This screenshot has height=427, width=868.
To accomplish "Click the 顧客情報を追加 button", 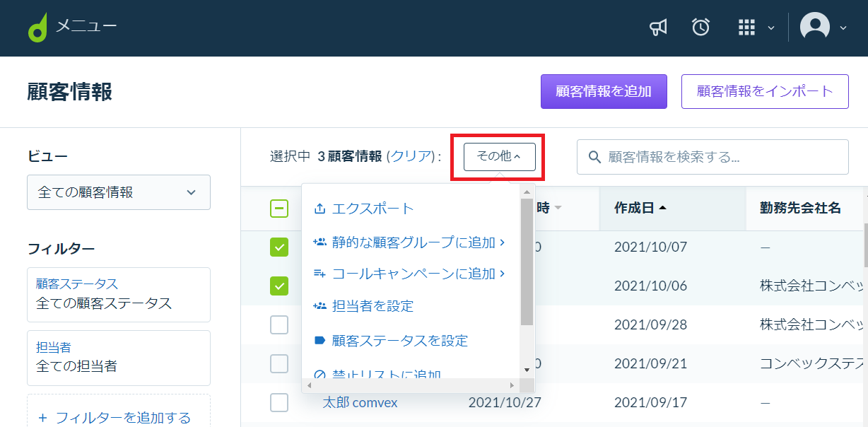I will click(x=604, y=91).
